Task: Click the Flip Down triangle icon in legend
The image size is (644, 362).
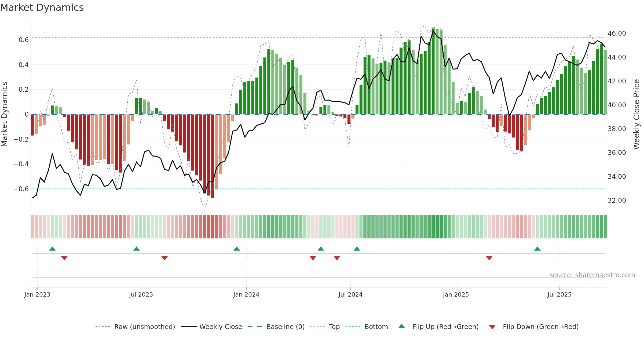Action: click(492, 327)
